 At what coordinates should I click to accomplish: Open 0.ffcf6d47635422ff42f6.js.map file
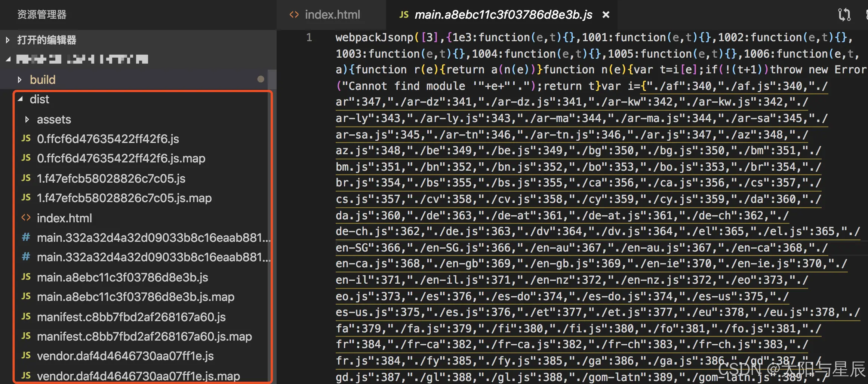(x=121, y=158)
